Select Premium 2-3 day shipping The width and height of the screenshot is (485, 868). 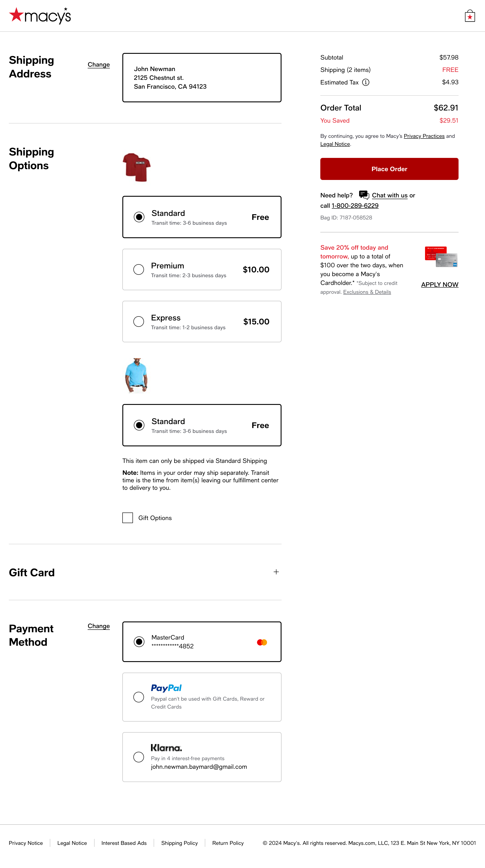coord(138,269)
